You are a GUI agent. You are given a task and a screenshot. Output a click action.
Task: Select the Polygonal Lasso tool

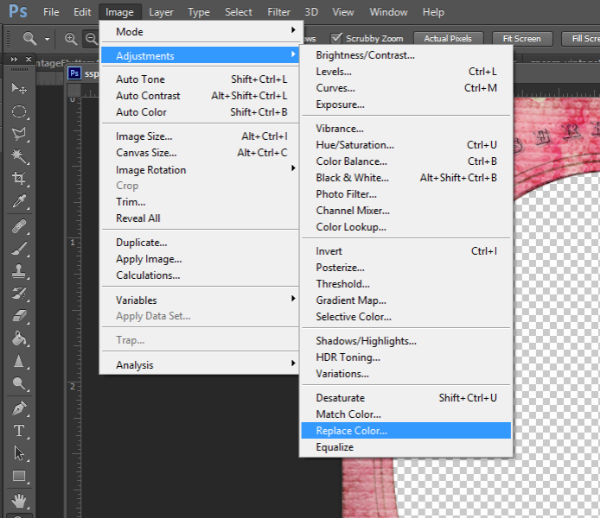click(19, 134)
